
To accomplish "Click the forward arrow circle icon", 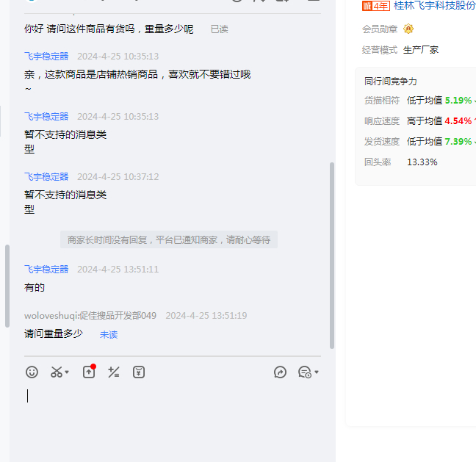I will tap(280, 372).
